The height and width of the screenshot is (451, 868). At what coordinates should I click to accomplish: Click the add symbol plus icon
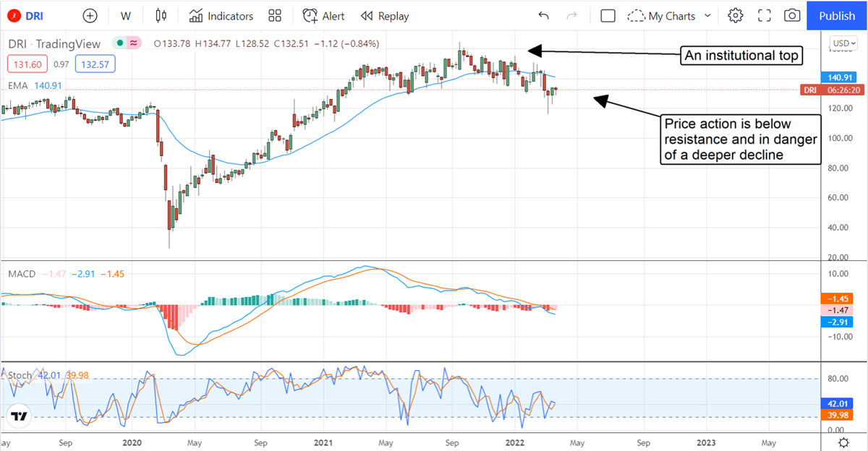(x=90, y=16)
